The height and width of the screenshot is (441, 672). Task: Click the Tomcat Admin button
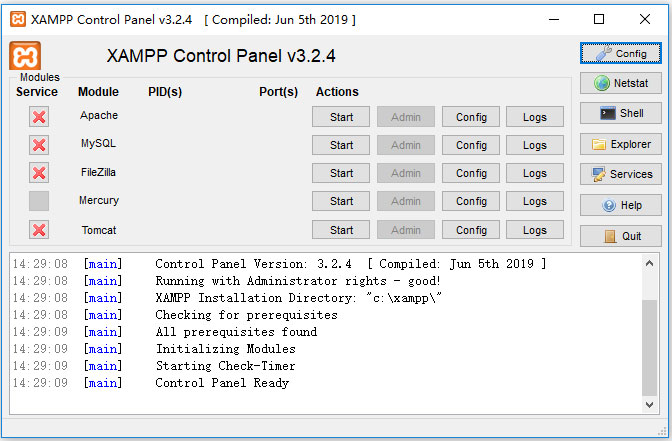[x=406, y=230]
